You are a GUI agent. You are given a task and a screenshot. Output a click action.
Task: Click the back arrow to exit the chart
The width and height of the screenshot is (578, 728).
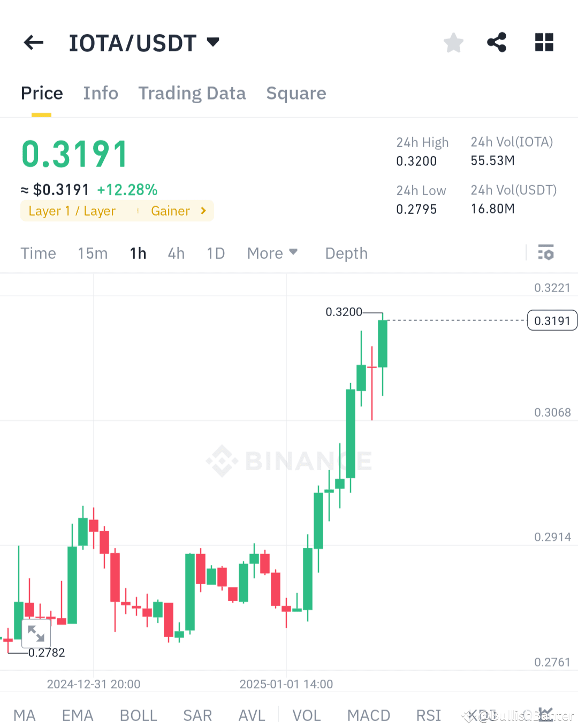[33, 42]
